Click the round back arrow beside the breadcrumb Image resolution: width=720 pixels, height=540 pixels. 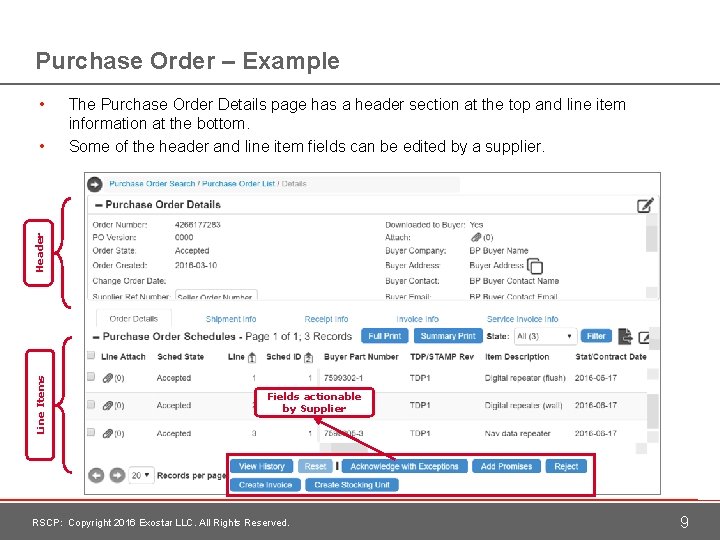95,184
